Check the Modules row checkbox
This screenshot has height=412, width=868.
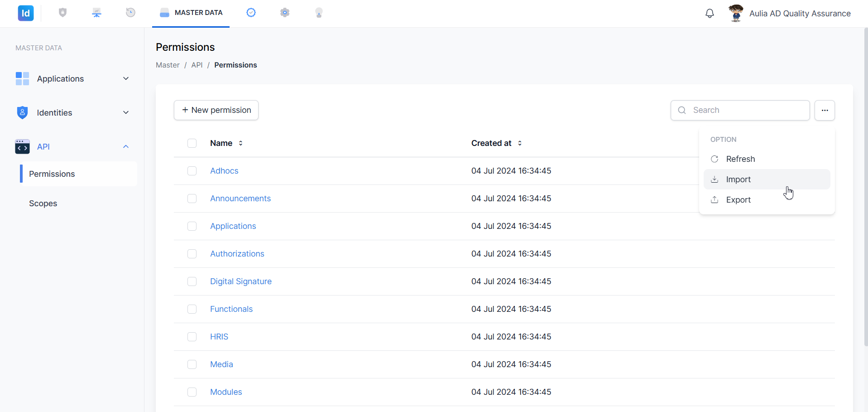pyautogui.click(x=192, y=392)
